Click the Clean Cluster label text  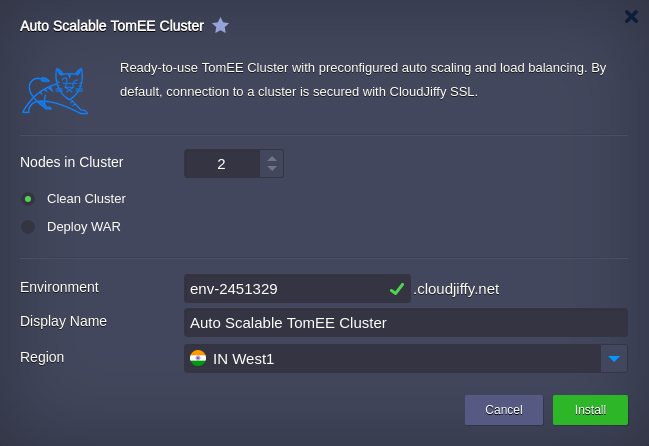[86, 199]
